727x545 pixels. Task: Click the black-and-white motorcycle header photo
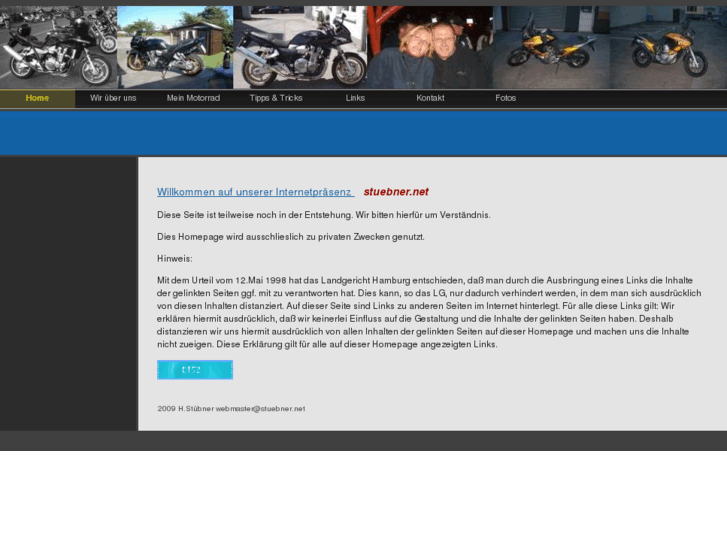click(x=58, y=47)
